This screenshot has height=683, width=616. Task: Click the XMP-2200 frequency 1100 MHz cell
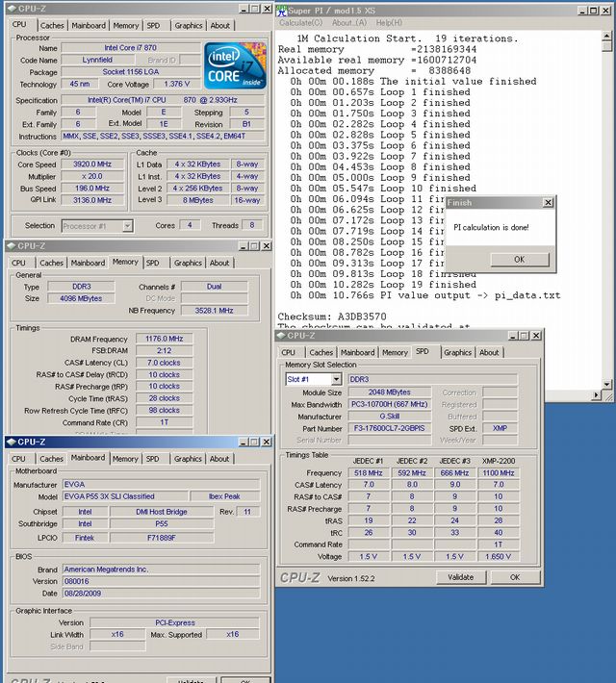pos(499,473)
